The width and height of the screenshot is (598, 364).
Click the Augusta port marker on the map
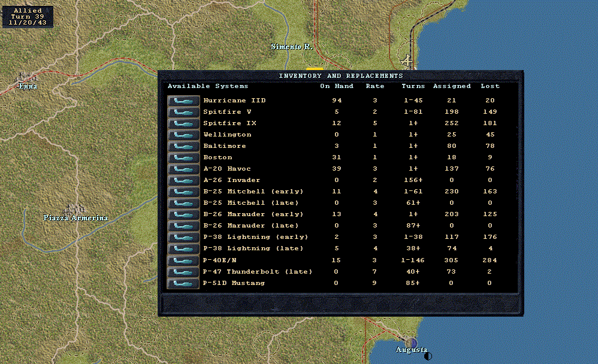[411, 342]
